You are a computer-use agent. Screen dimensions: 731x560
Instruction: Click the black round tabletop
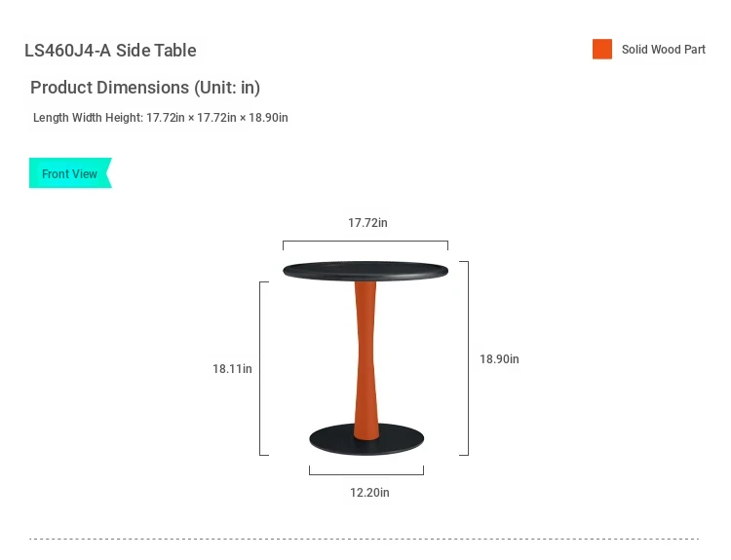tap(365, 271)
